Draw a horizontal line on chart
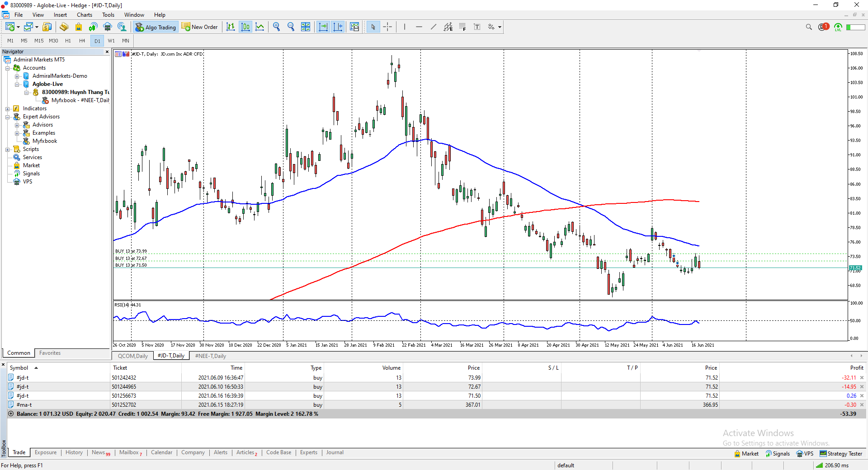Viewport: 868px width, 470px height. (x=419, y=27)
